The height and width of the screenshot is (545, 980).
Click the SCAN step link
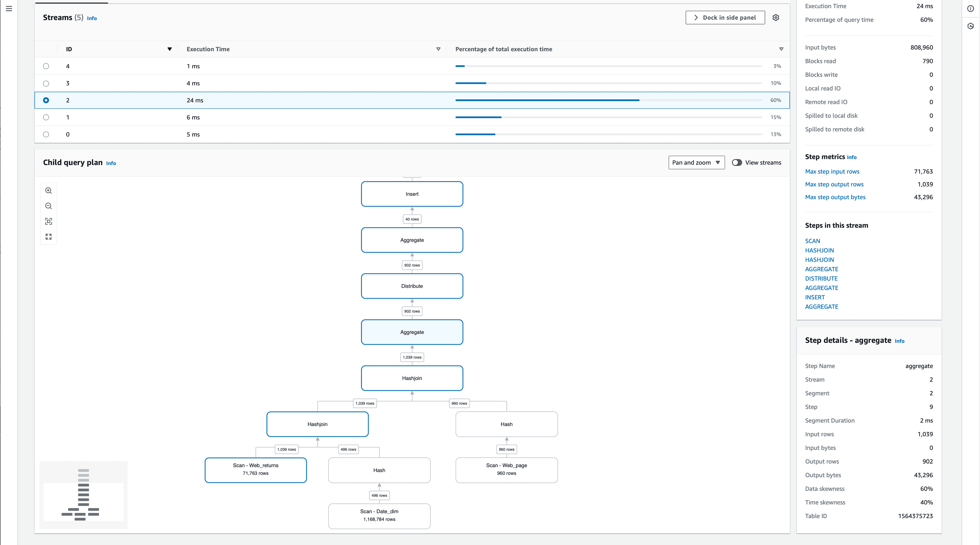(813, 240)
